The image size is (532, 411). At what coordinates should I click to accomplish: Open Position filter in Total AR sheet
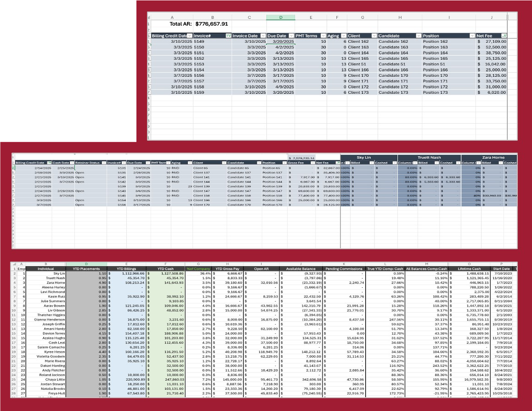tap(472, 36)
